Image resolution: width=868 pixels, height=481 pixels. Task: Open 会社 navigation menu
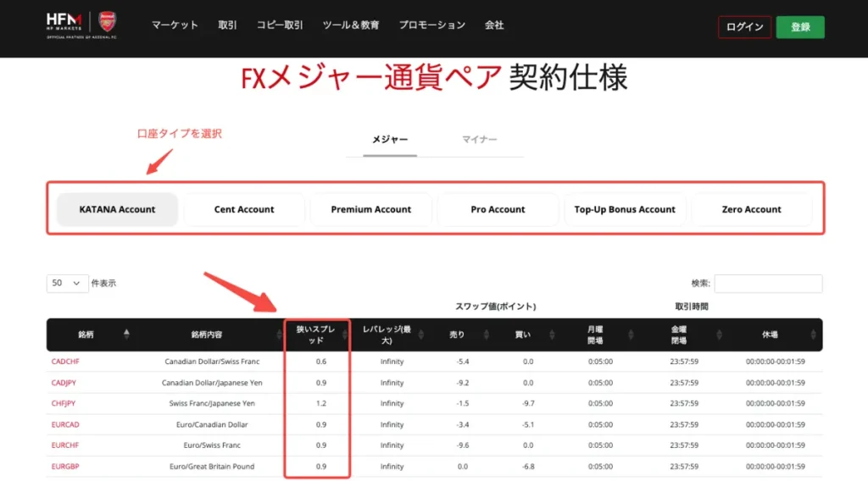[x=494, y=25]
